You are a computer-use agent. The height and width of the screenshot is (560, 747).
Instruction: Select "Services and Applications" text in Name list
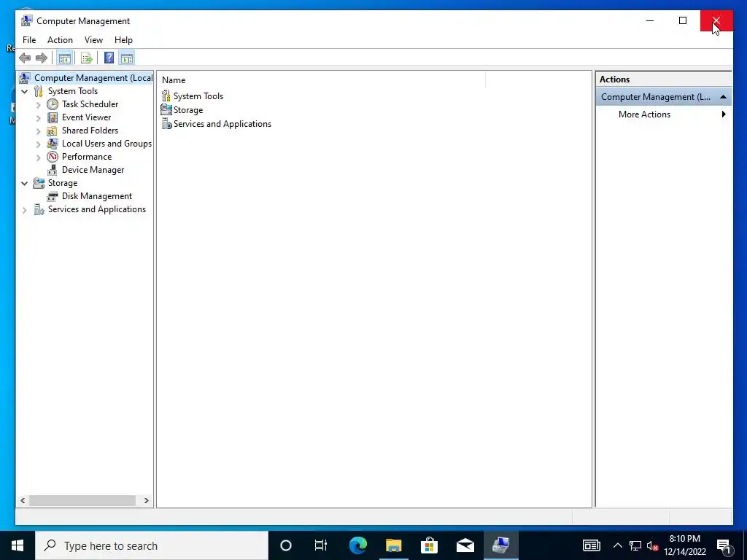click(222, 124)
